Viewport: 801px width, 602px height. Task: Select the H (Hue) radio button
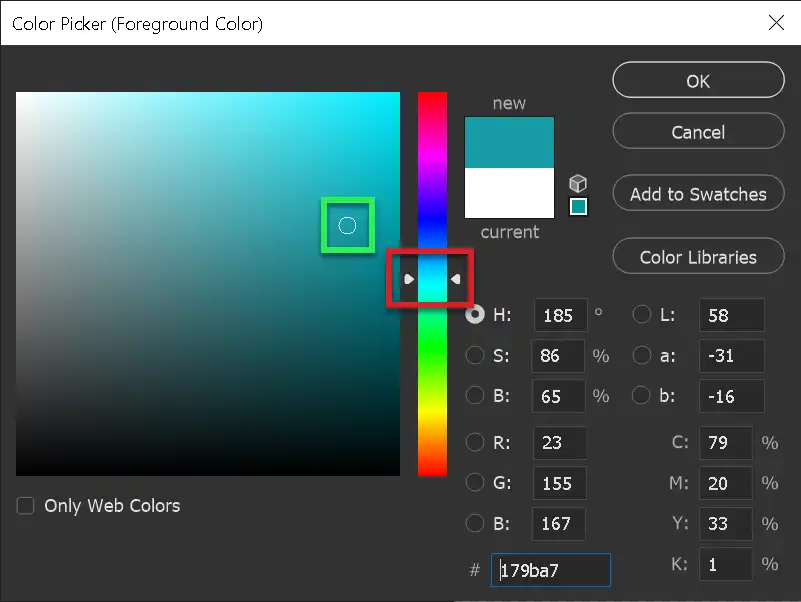pyautogui.click(x=476, y=315)
